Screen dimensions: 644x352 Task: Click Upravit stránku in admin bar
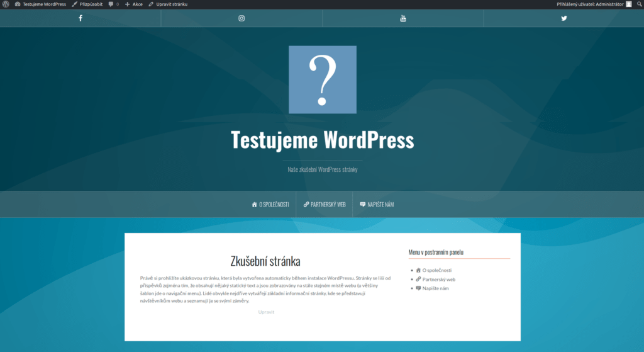168,4
